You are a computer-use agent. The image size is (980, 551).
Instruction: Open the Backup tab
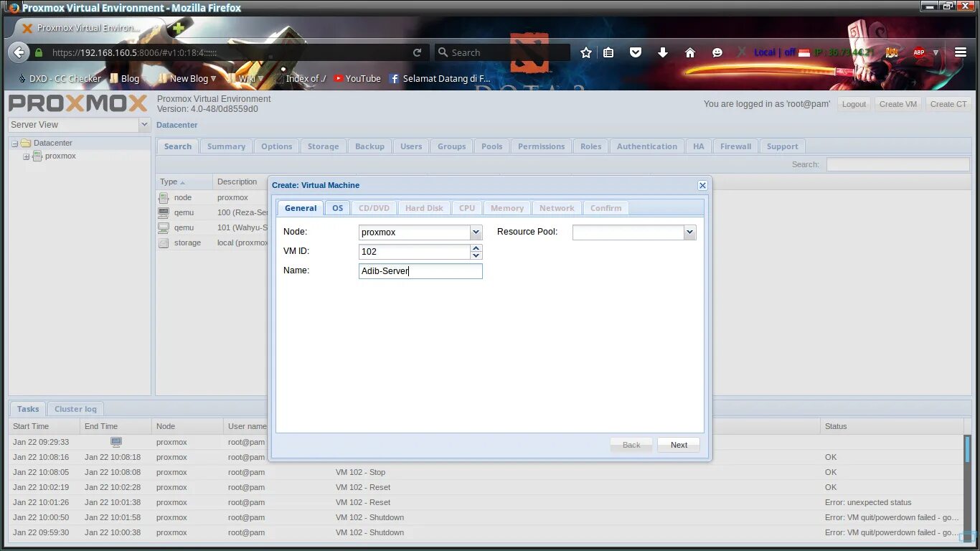369,146
